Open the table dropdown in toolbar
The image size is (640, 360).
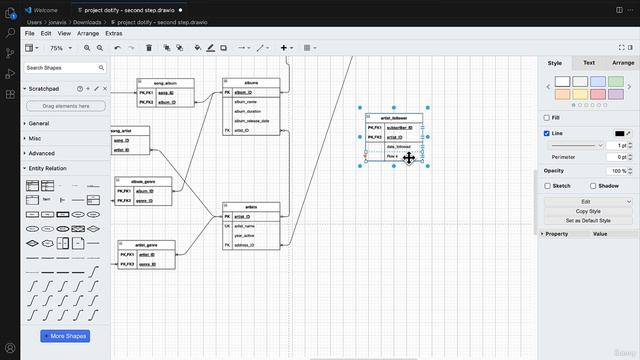tap(310, 48)
